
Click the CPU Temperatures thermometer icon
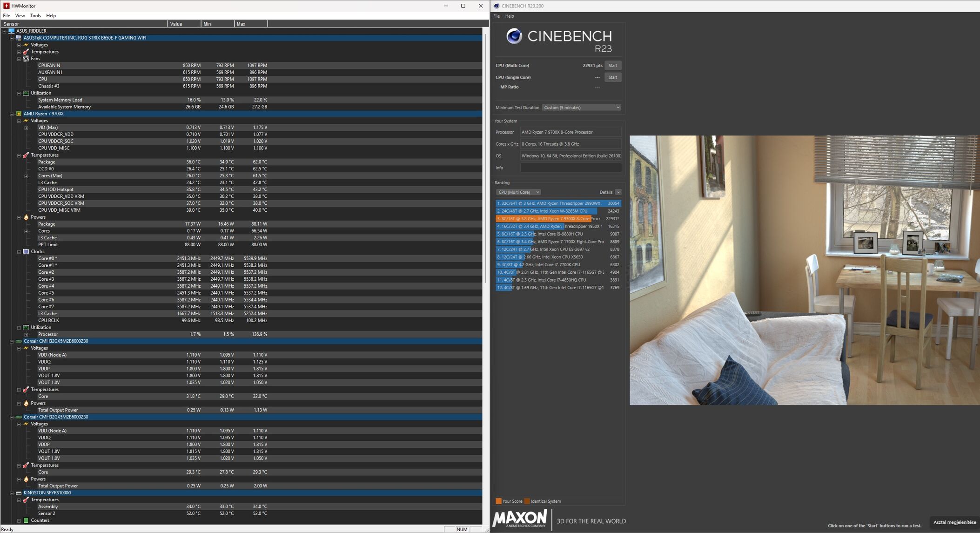point(26,155)
